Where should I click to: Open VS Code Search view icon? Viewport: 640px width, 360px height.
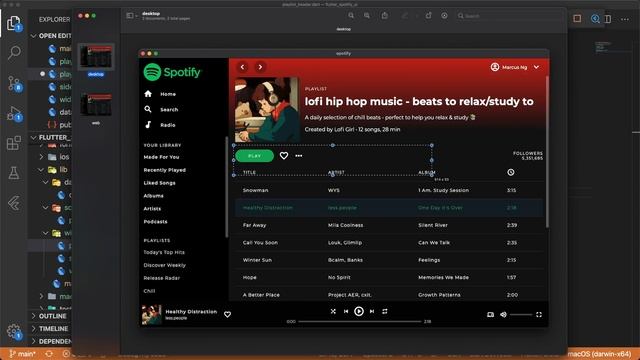pos(14,52)
